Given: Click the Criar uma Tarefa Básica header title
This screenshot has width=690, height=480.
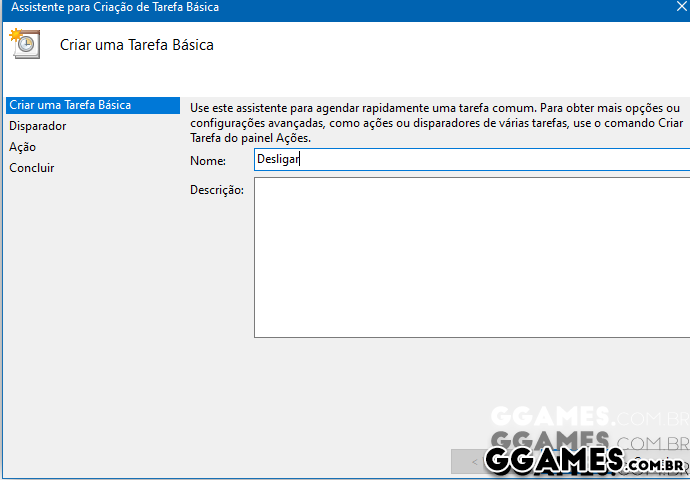Looking at the screenshot, I should (137, 45).
